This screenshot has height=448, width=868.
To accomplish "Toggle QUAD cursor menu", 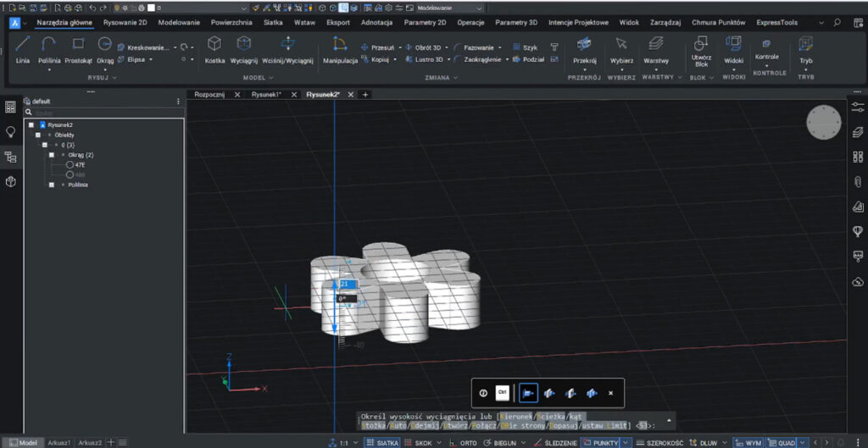I will coord(781,443).
